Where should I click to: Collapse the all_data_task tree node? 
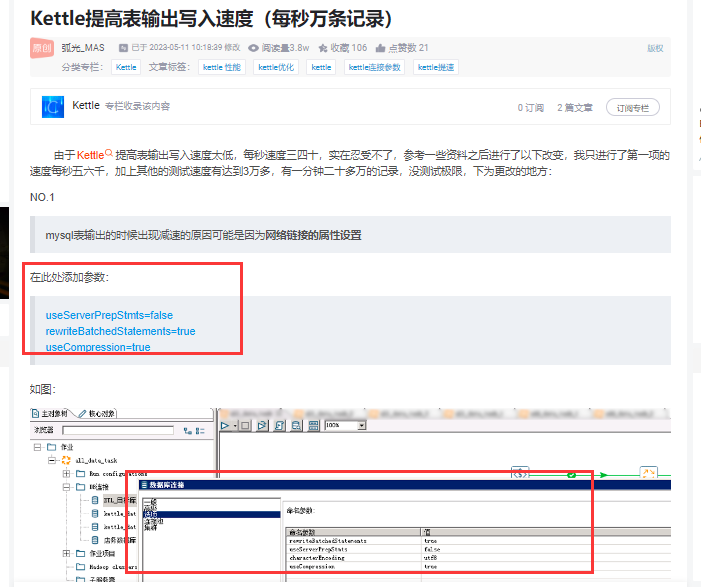(x=52, y=460)
